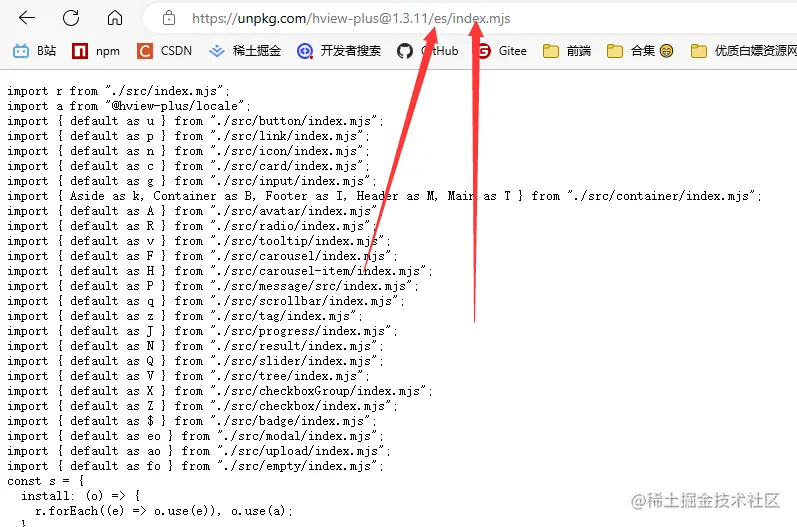Open the 稀土掘金 bookmark
This screenshot has width=797, height=527.
coord(244,51)
